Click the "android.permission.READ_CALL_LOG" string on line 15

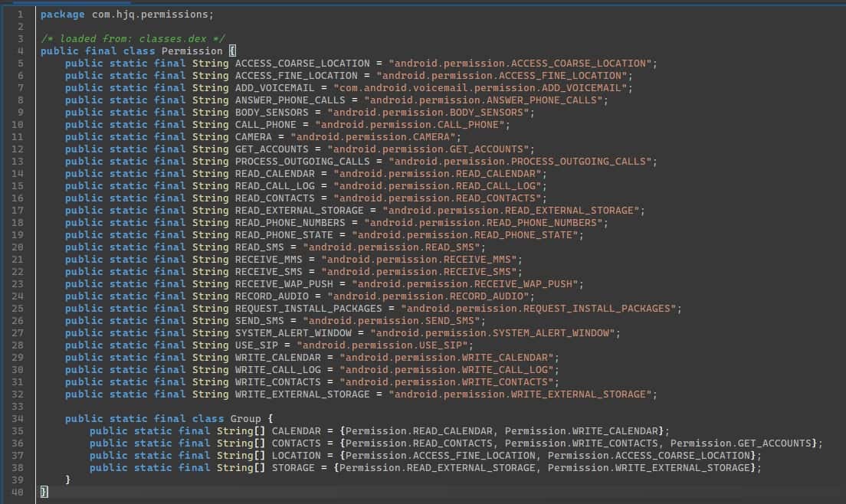click(x=438, y=186)
